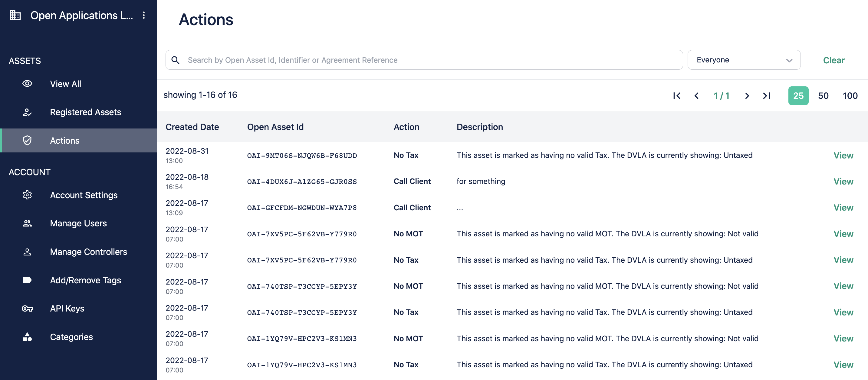Open the three-dot menu beside organization name
Screen dimensions: 868x380
[144, 15]
